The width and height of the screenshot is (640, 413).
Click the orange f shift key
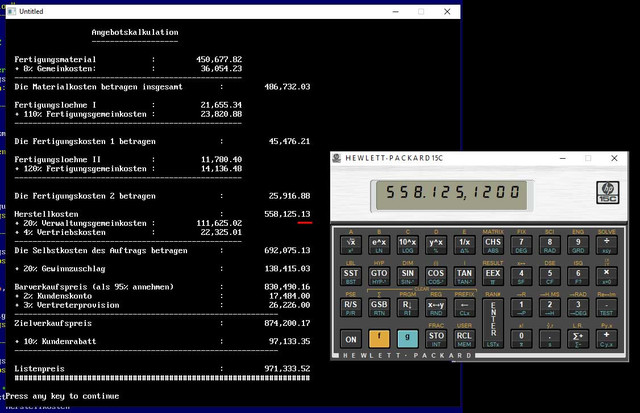[x=379, y=339]
